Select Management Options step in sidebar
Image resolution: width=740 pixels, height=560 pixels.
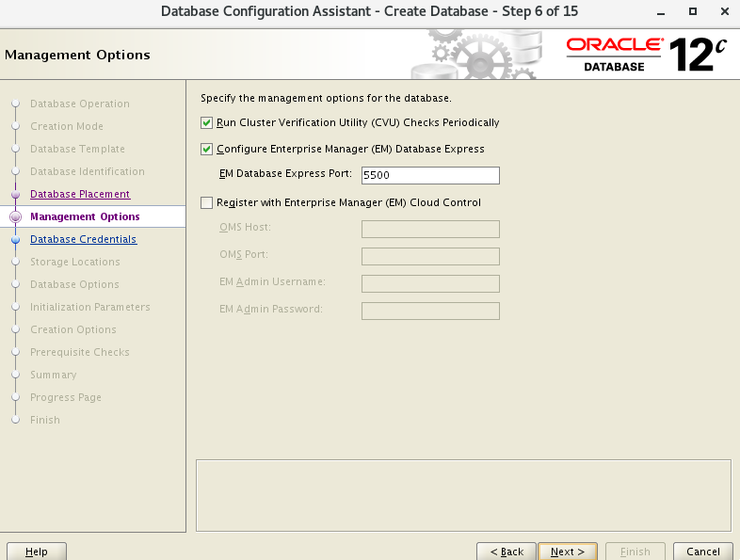tap(85, 216)
